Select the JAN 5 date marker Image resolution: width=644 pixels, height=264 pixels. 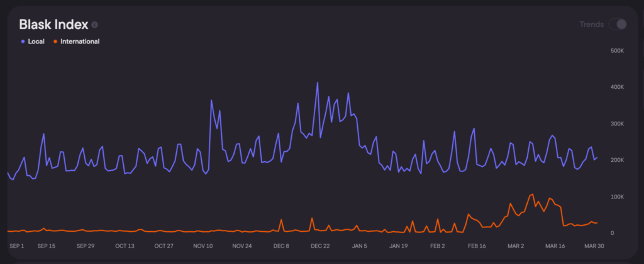pyautogui.click(x=360, y=246)
